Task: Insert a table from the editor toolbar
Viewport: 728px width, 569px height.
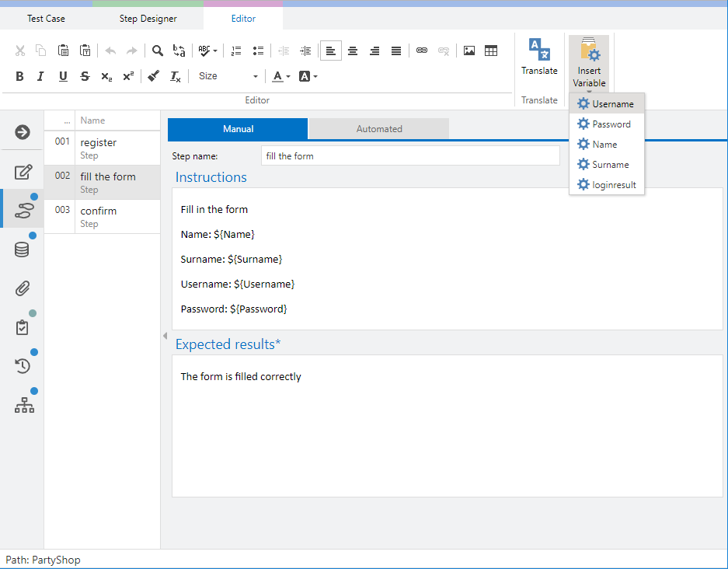Action: click(491, 51)
